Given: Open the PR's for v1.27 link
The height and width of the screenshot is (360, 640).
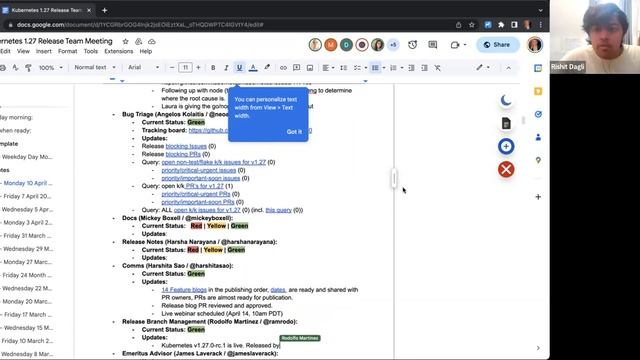Looking at the screenshot, I should (204, 186).
